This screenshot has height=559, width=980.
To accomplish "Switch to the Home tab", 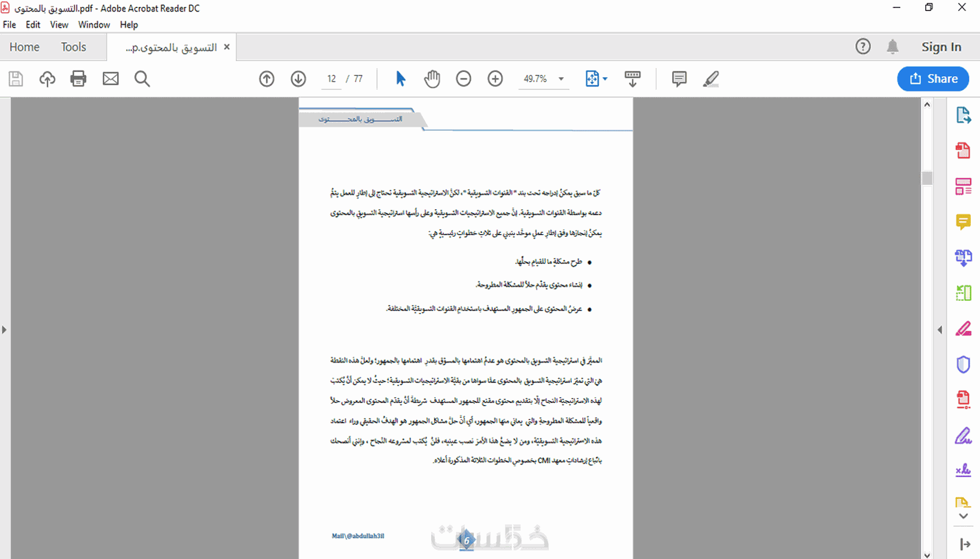I will pyautogui.click(x=24, y=47).
